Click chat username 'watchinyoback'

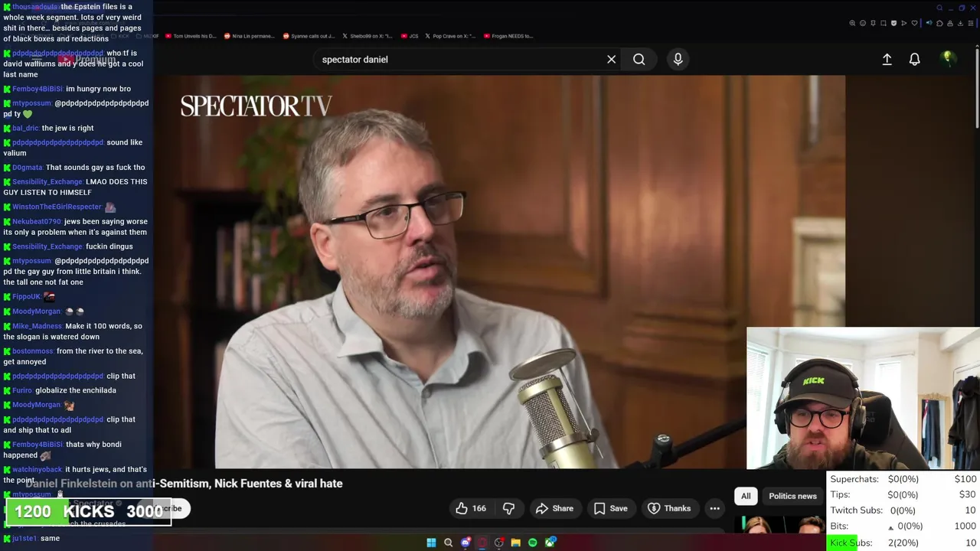point(38,469)
